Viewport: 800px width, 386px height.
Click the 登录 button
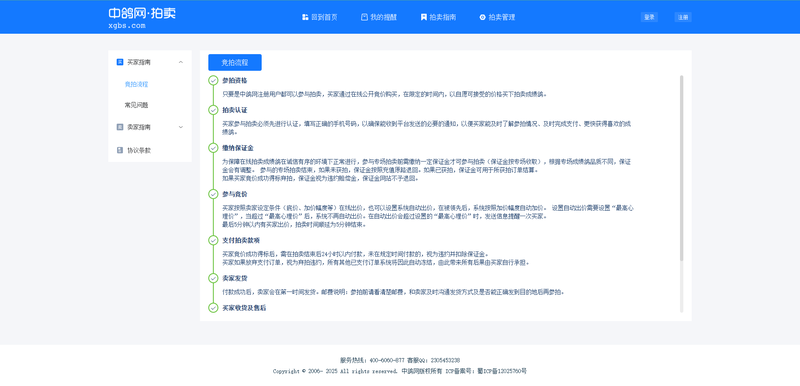649,17
